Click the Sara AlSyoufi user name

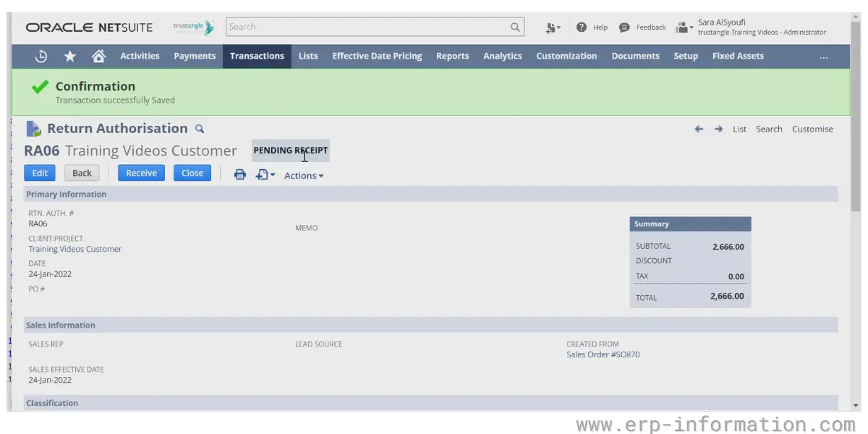pos(721,22)
